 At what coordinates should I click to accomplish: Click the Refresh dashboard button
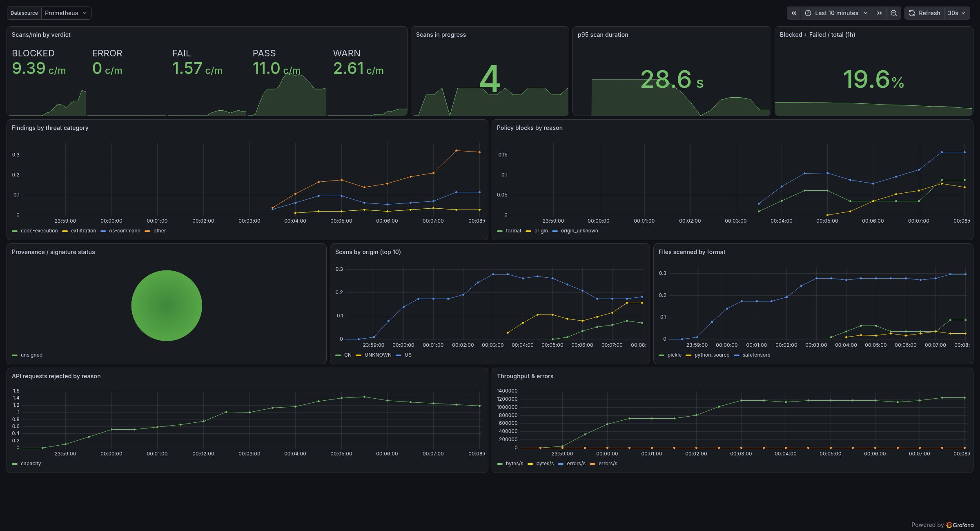(x=924, y=13)
